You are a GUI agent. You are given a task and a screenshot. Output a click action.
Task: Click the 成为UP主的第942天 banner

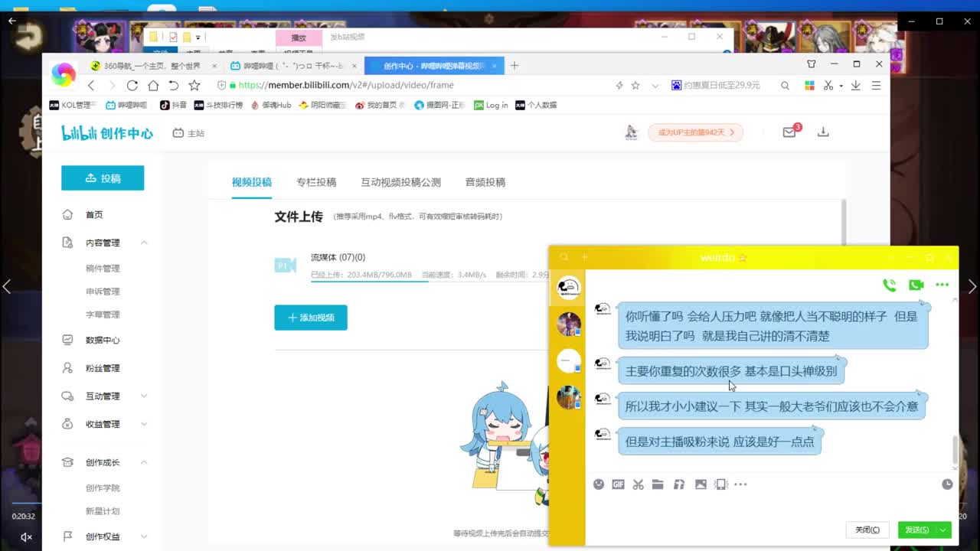(694, 132)
